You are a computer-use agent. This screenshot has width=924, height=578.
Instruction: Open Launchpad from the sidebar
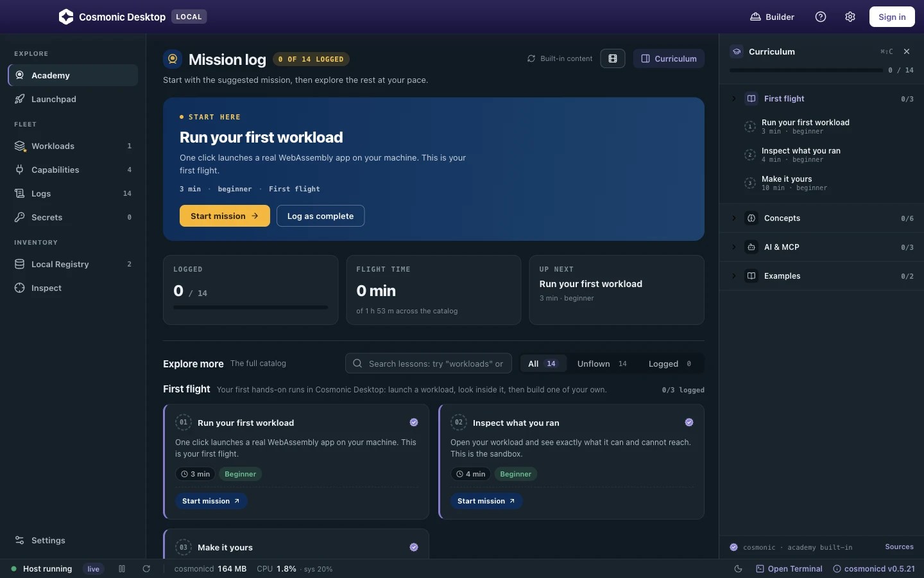[73, 99]
